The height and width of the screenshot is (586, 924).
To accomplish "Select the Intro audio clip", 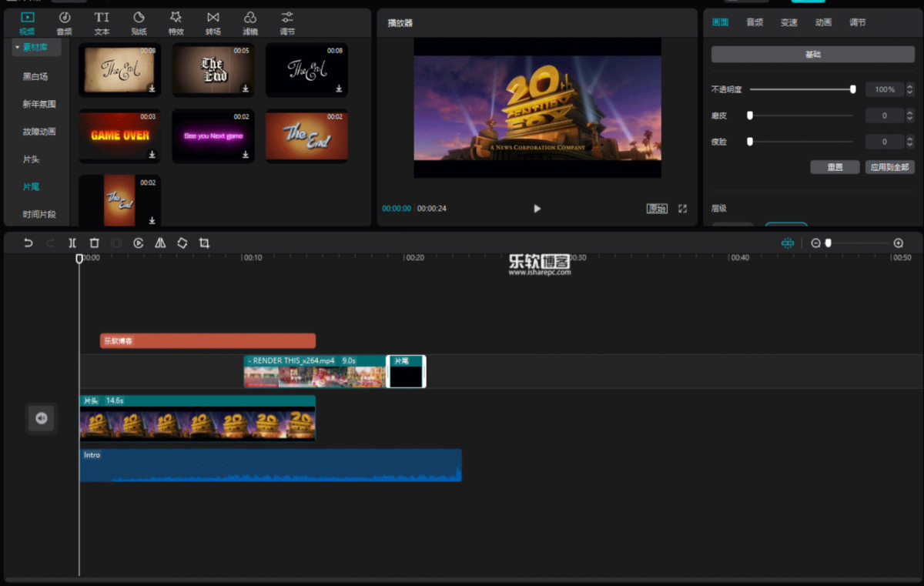I will point(270,465).
